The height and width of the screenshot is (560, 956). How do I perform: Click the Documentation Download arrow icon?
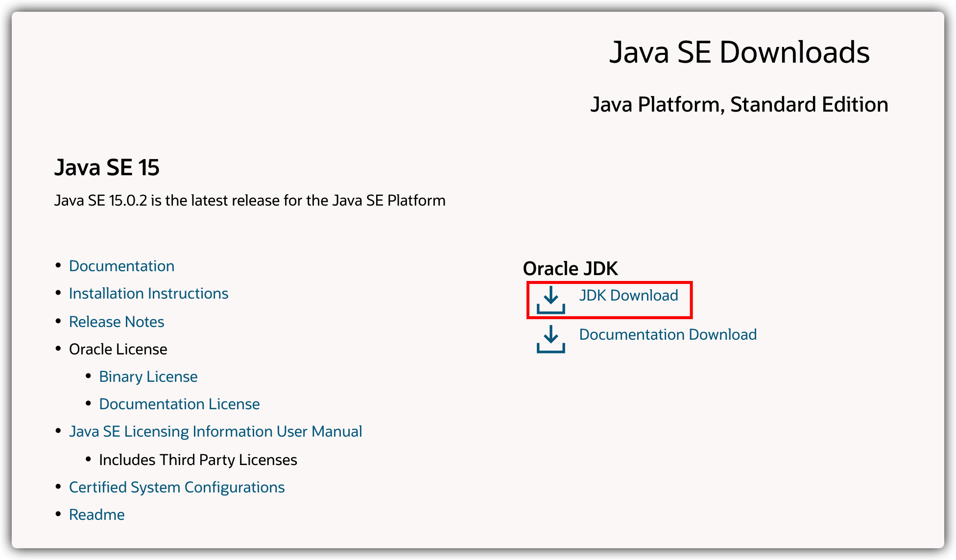pyautogui.click(x=551, y=339)
